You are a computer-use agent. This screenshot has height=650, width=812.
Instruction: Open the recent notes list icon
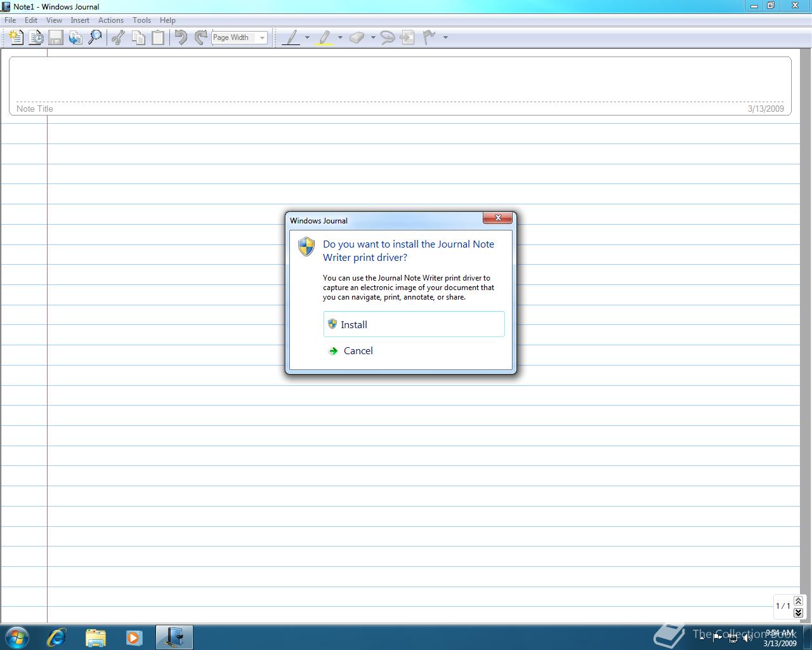[x=36, y=37]
